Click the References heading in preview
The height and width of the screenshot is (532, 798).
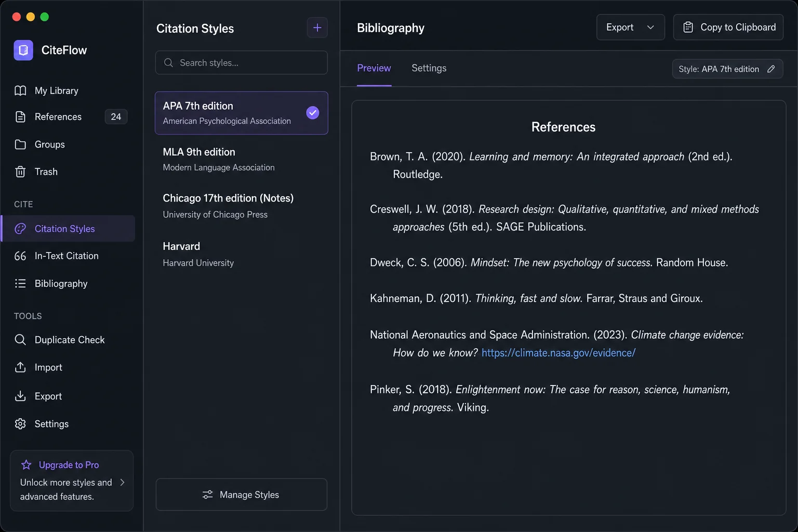(x=563, y=127)
